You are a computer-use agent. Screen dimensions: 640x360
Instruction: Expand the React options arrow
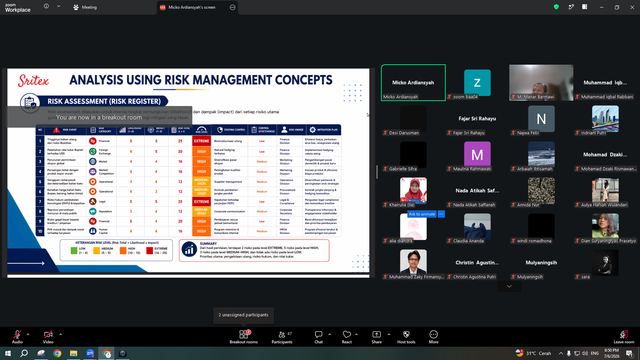click(x=356, y=334)
